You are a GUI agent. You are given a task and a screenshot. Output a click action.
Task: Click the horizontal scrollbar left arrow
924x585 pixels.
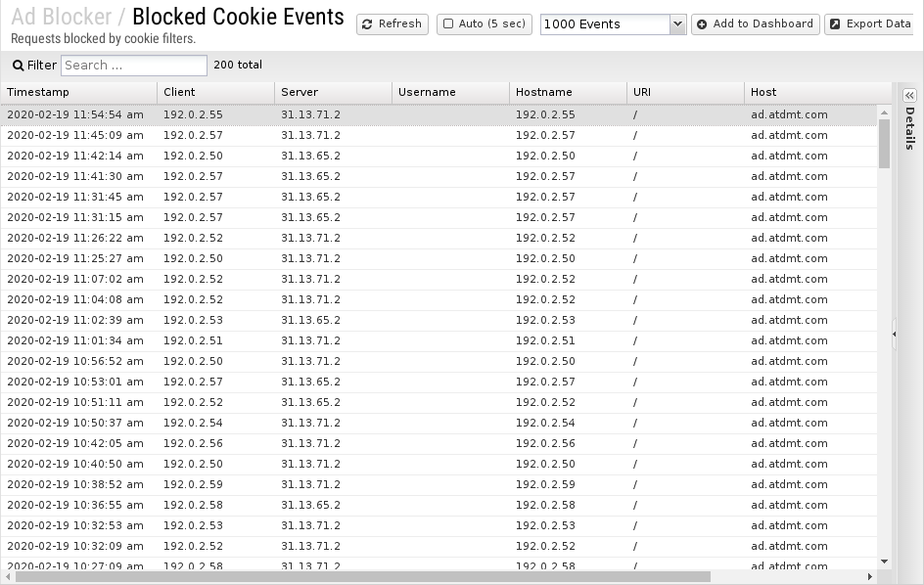click(8, 577)
